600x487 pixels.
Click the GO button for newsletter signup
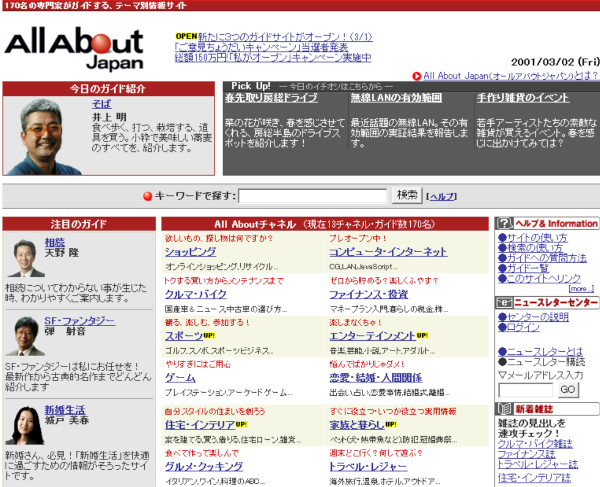pyautogui.click(x=568, y=389)
